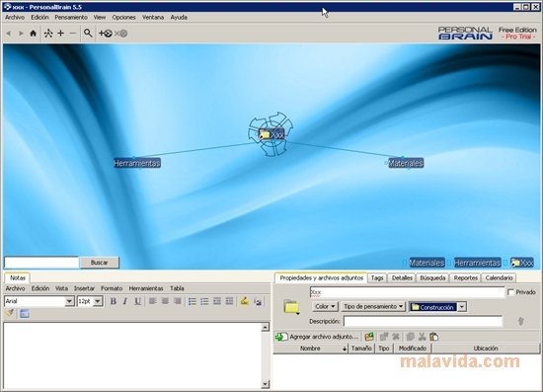Open the Tabla menu in notes panel

pyautogui.click(x=177, y=288)
